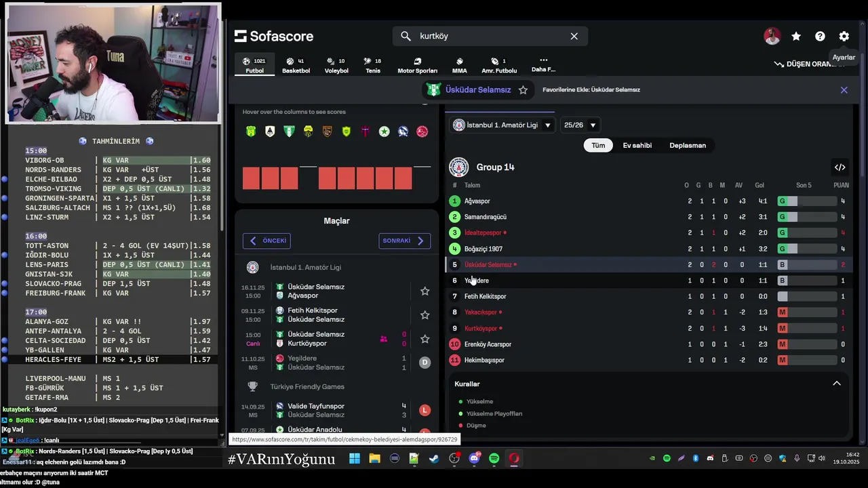Switch to the Voleybol tab
This screenshot has width=868, height=488.
pyautogui.click(x=336, y=65)
